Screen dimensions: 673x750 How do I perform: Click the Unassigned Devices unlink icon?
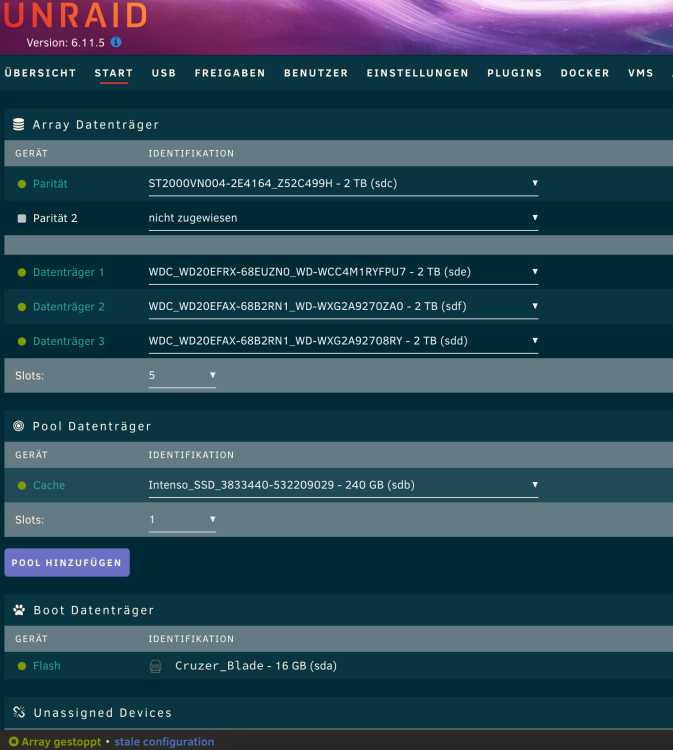(x=19, y=712)
